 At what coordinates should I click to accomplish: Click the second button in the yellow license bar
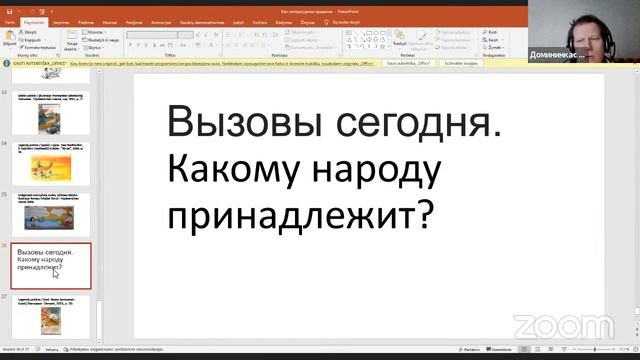[461, 63]
